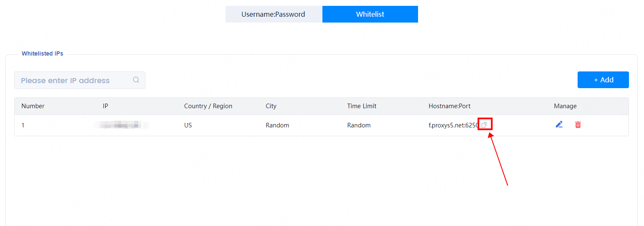Viewport: 644px width, 226px height.
Task: Click the Random value under Time Limit
Action: pos(359,125)
